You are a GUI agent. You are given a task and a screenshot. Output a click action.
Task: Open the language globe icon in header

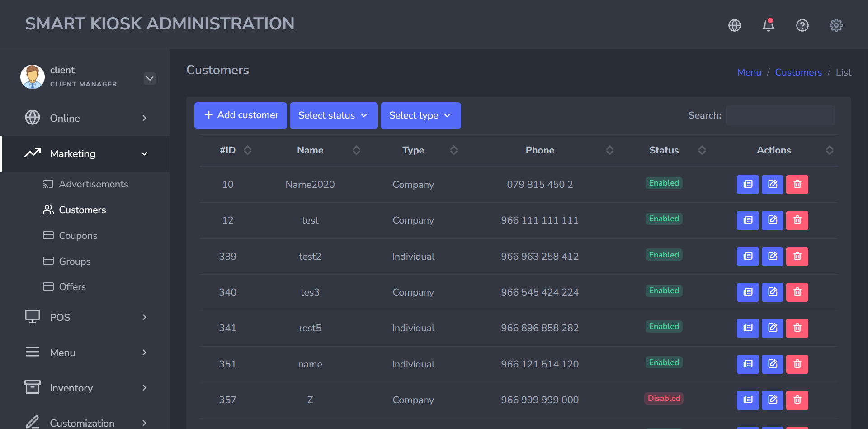tap(735, 25)
